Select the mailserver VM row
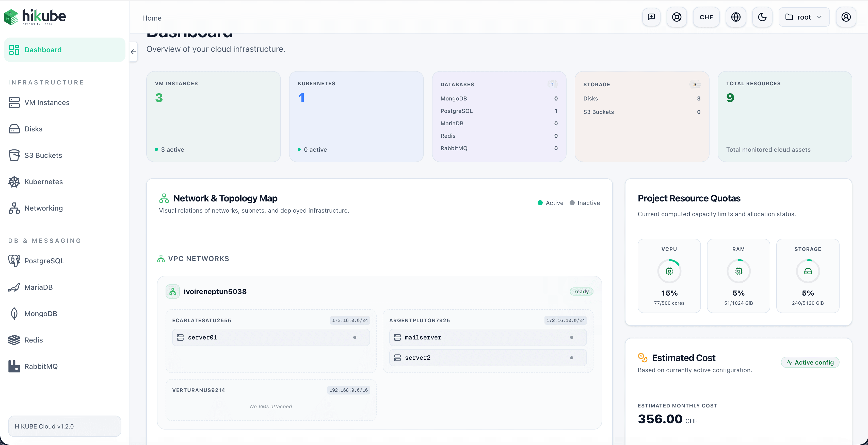868x445 pixels. [488, 337]
